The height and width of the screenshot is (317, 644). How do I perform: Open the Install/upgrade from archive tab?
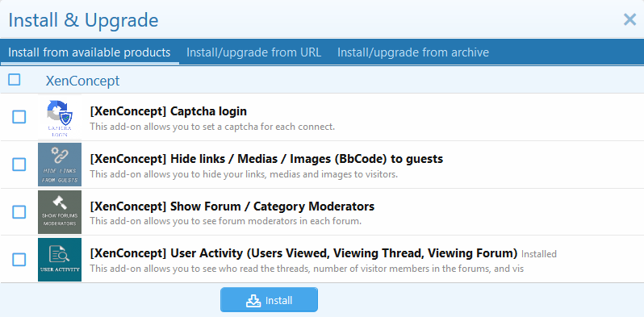coord(413,52)
